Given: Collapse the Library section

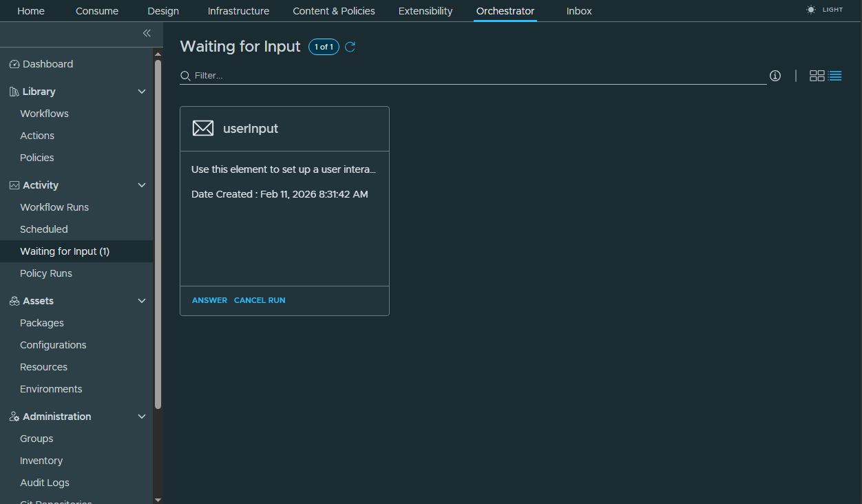Looking at the screenshot, I should (142, 91).
